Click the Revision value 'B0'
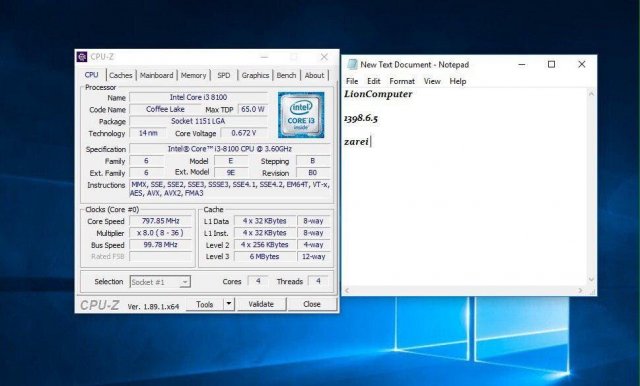Image resolution: width=640 pixels, height=386 pixels. pos(313,173)
